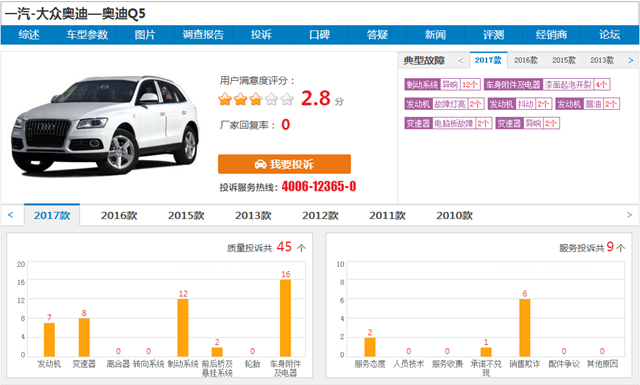The width and height of the screenshot is (640, 385).
Task: Select 2013款 in the chart year tabs
Action: click(x=253, y=216)
